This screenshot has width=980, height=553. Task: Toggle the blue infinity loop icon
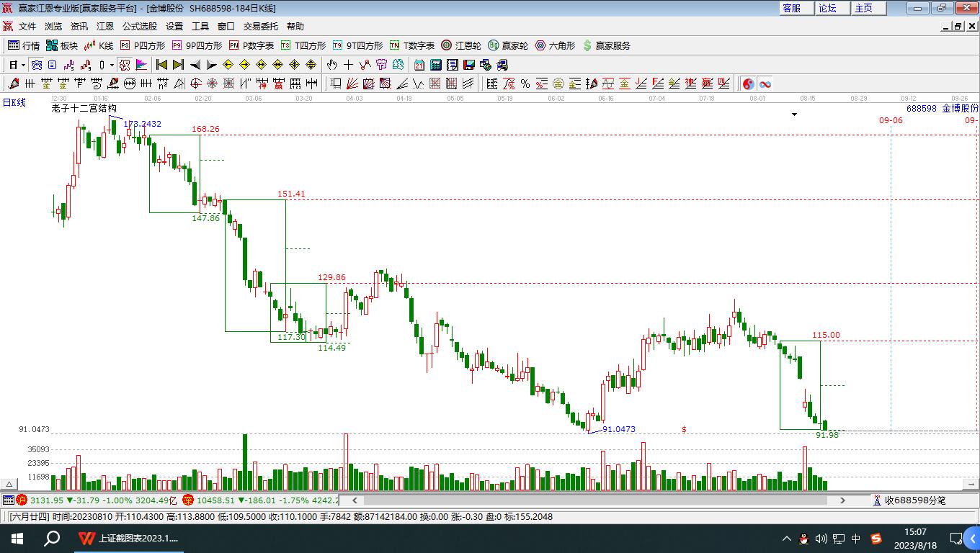765,84
